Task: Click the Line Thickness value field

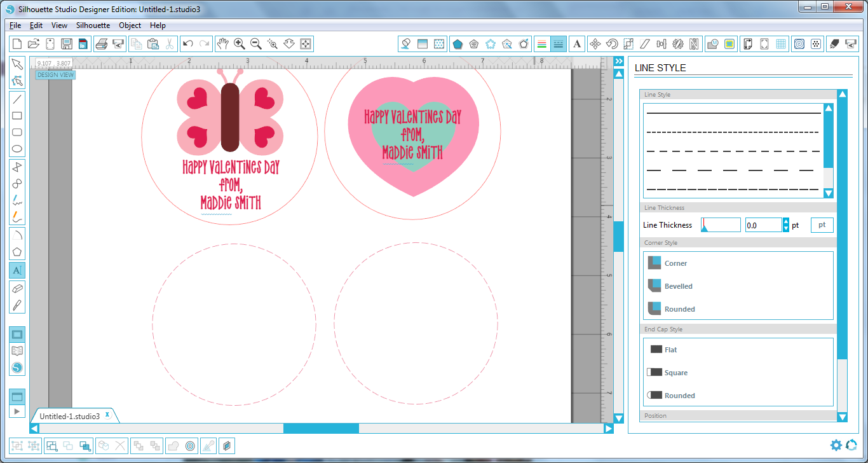Action: 763,225
